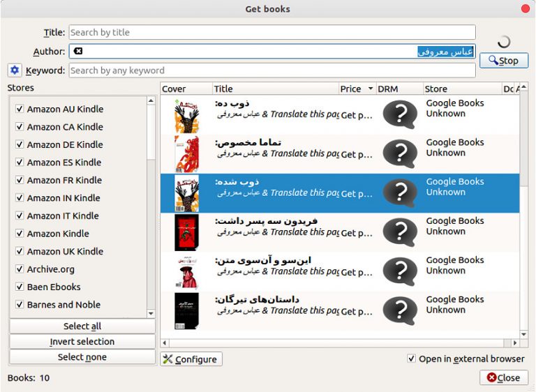The height and width of the screenshot is (392, 536).
Task: Click the DRM unknown icon for ذوب شده
Action: click(x=400, y=193)
